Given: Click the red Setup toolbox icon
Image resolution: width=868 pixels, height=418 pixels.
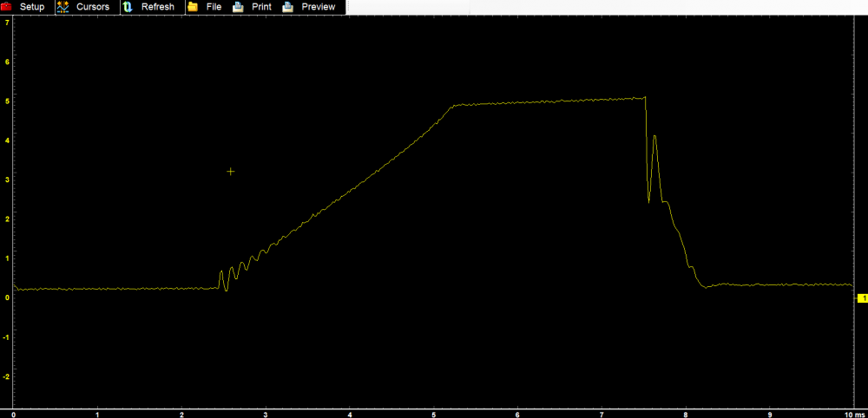Looking at the screenshot, I should click(x=6, y=7).
